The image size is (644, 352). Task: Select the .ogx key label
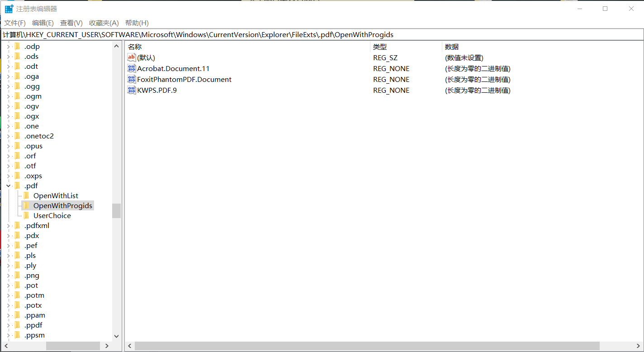(x=32, y=116)
